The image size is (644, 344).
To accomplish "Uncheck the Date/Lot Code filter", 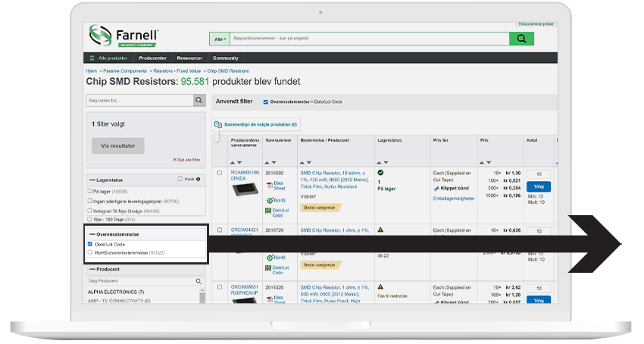I will pyautogui.click(x=90, y=244).
